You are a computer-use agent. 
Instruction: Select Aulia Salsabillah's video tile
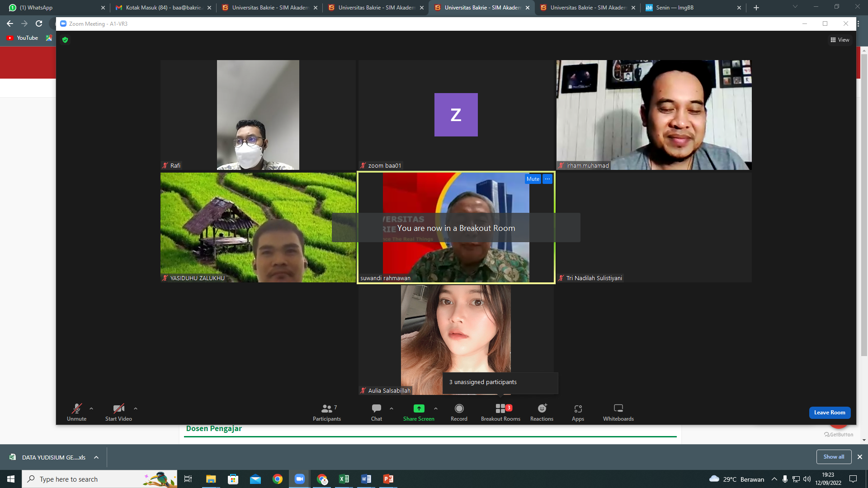click(x=456, y=340)
